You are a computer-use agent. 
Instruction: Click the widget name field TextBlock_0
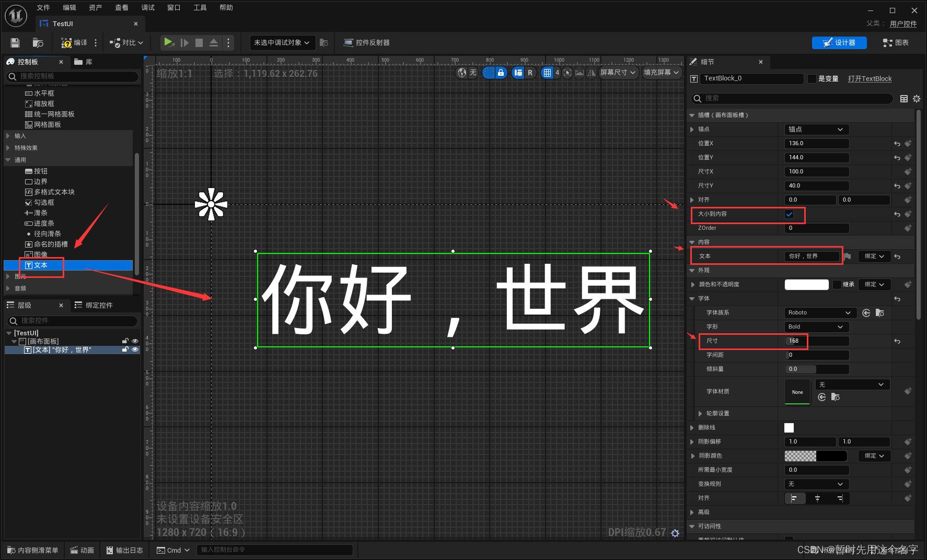point(752,79)
